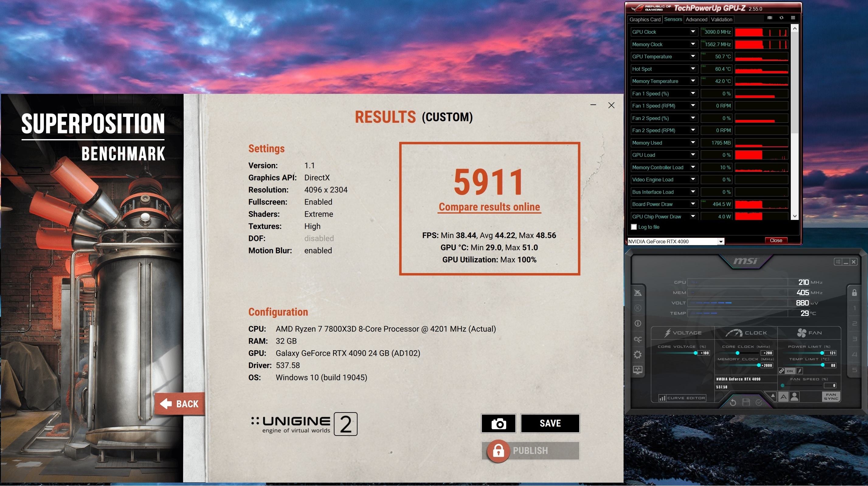Image resolution: width=868 pixels, height=486 pixels.
Task: Click Fan Speed value field in Afterburner
Action: [831, 386]
